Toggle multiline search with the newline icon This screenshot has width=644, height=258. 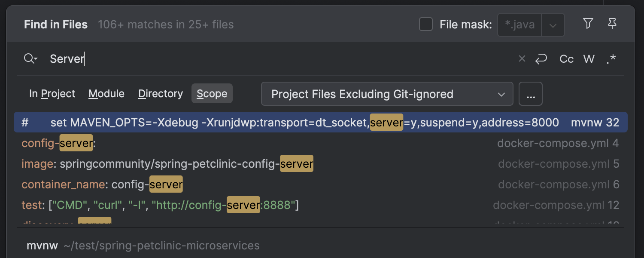(x=541, y=58)
